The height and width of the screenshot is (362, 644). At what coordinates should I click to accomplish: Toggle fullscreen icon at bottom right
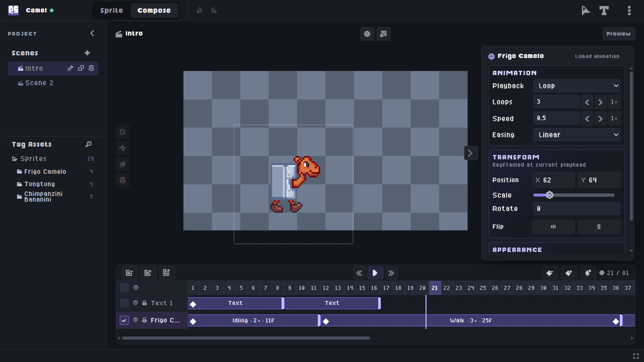click(636, 356)
